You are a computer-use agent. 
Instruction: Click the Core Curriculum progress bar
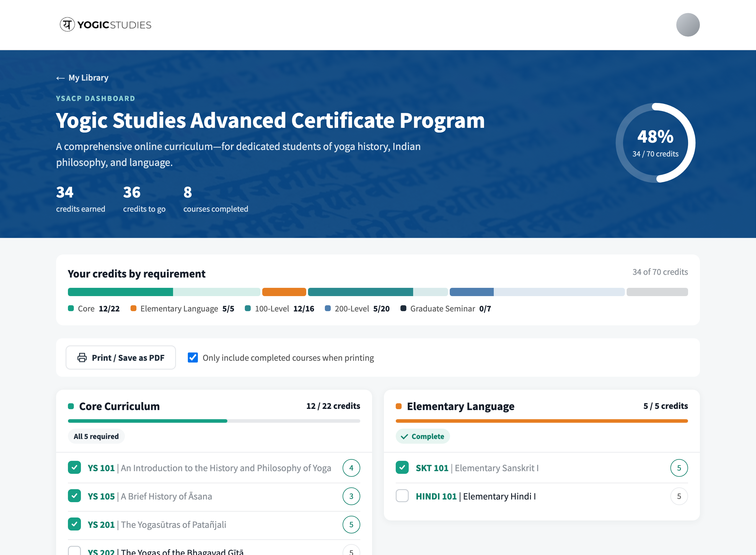point(214,421)
